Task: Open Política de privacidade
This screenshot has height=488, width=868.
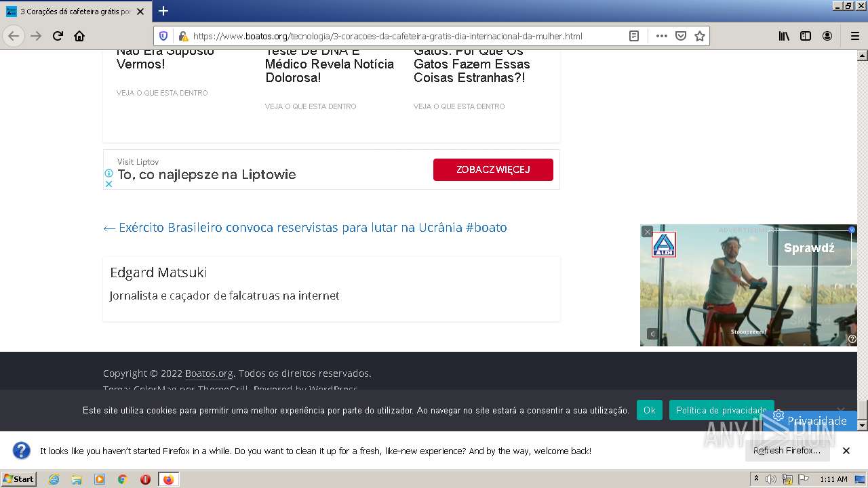Action: tap(722, 410)
